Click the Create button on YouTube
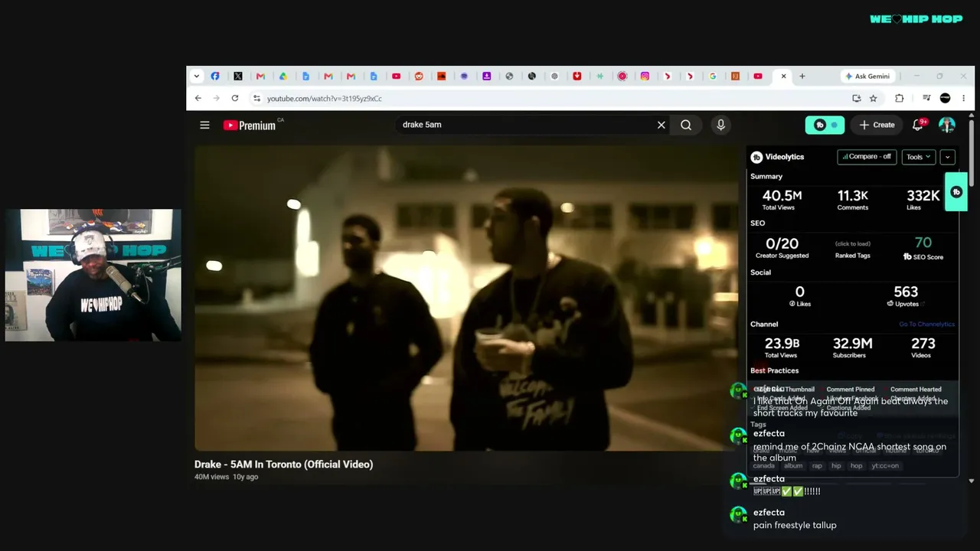 point(877,125)
